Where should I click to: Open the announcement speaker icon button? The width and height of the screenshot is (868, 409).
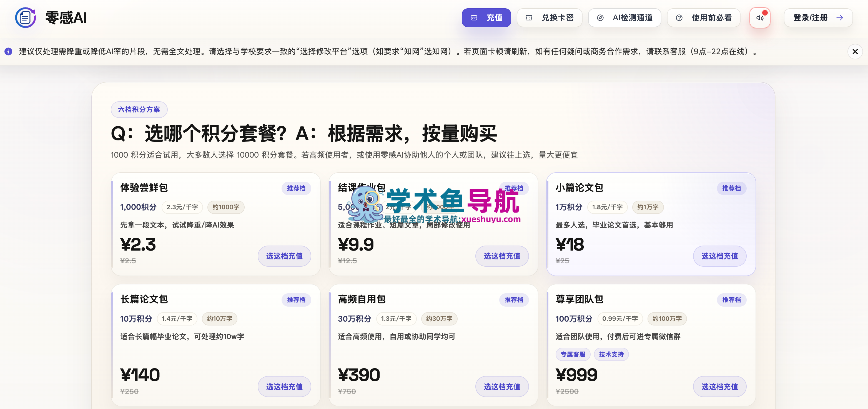click(760, 18)
